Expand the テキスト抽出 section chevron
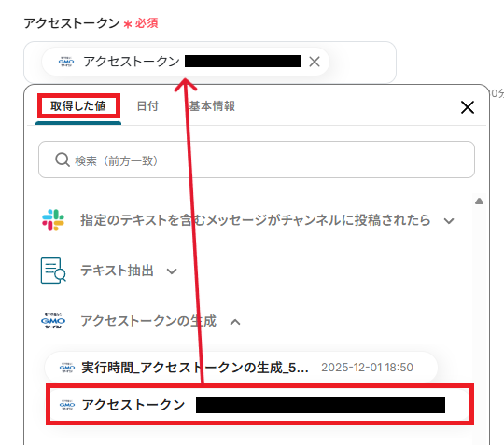 tap(172, 271)
